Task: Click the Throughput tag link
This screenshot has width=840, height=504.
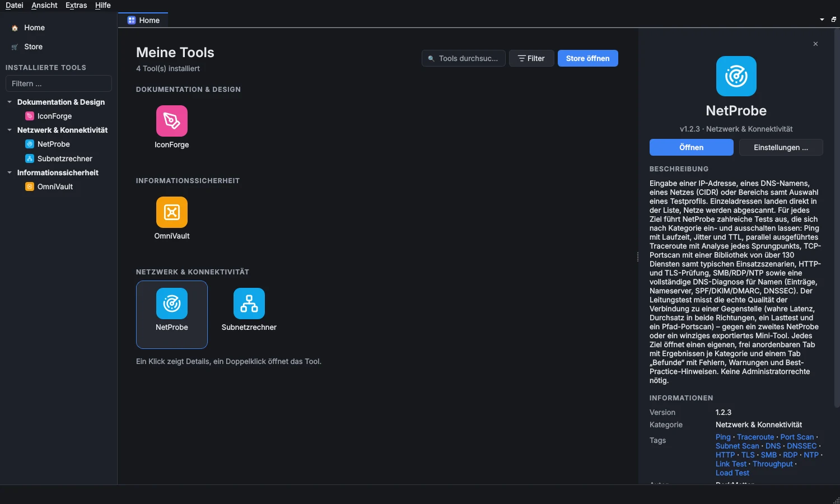Action: point(773,464)
